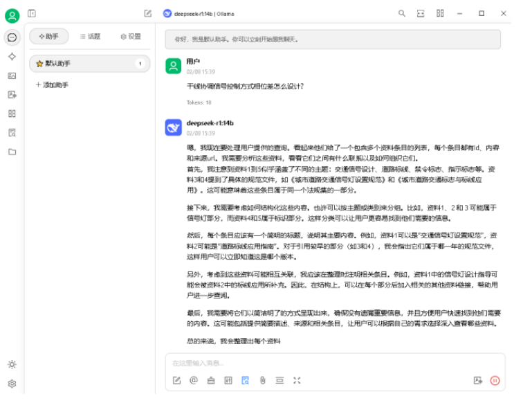Click the deepseek-r1:14b message sender name
This screenshot has height=412, width=532.
210,123
